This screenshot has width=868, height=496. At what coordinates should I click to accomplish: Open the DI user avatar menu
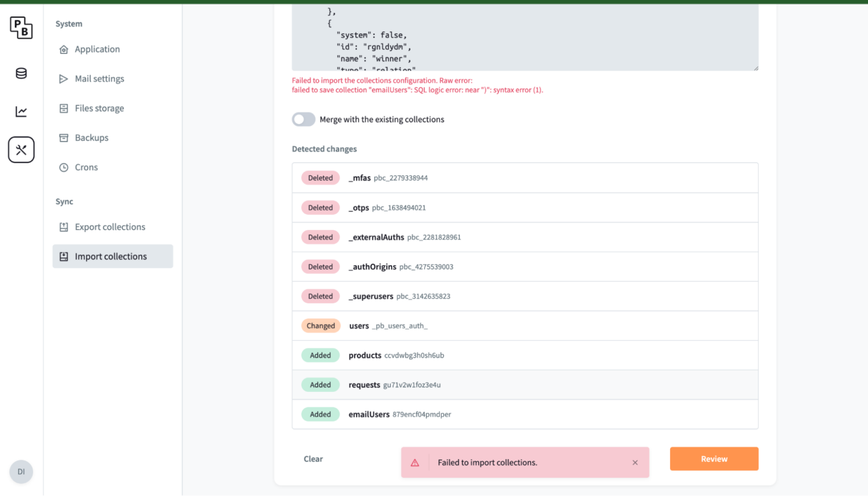21,472
